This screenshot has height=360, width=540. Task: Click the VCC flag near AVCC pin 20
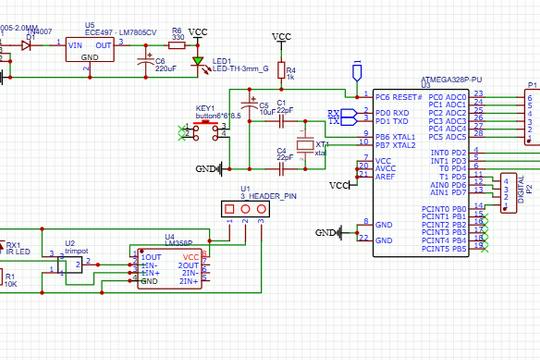340,185
